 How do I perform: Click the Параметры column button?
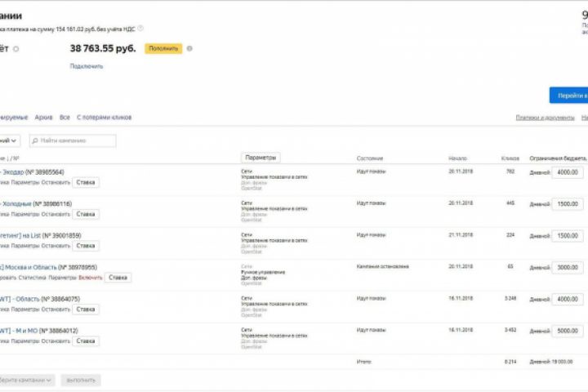(x=261, y=158)
